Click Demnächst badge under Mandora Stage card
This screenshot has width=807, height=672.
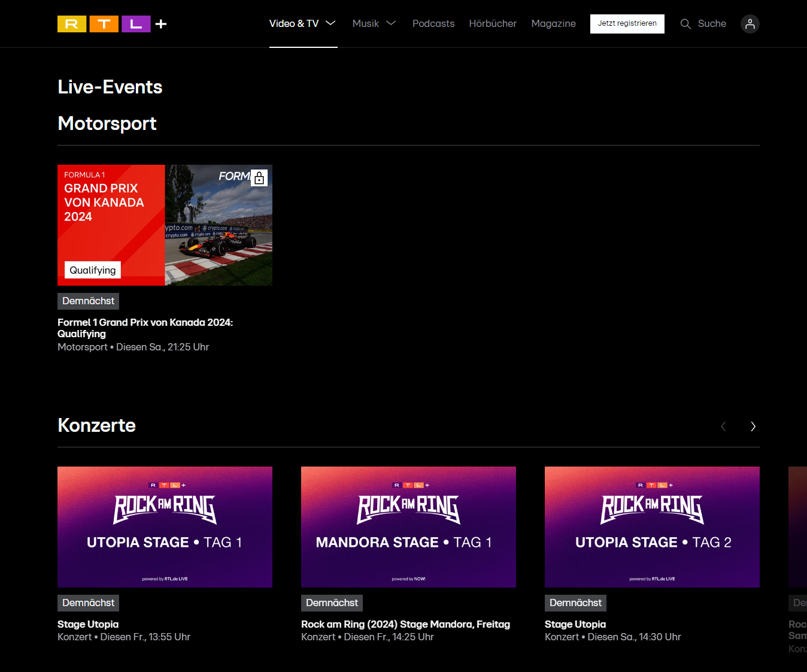[x=332, y=603]
